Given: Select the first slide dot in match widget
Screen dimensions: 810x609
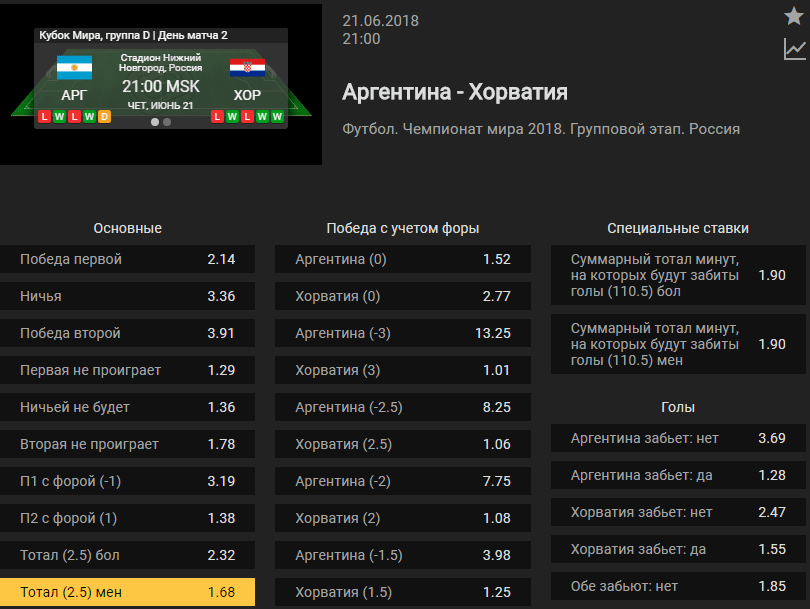Looking at the screenshot, I should [154, 122].
